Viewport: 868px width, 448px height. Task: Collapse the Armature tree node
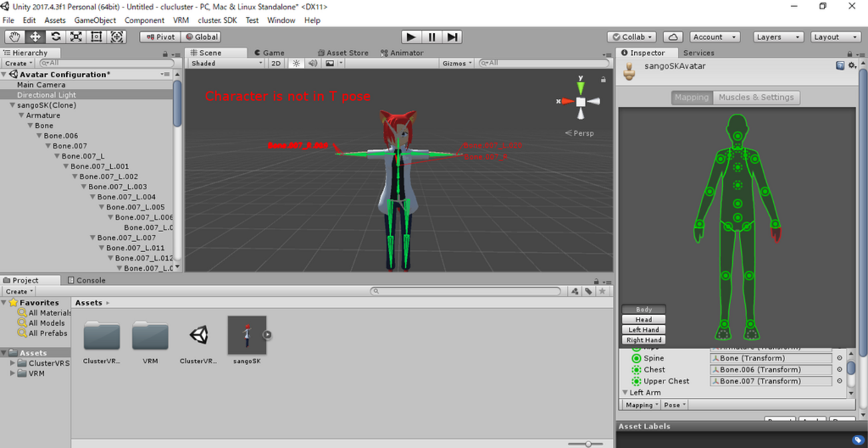tap(21, 116)
